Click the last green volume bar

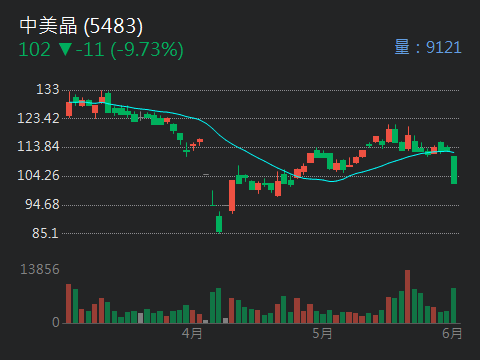click(454, 305)
